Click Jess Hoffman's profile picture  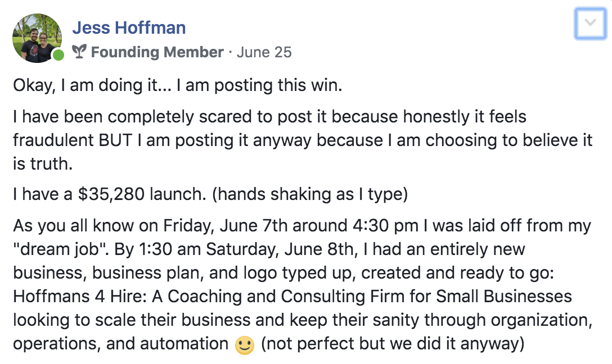(37, 37)
